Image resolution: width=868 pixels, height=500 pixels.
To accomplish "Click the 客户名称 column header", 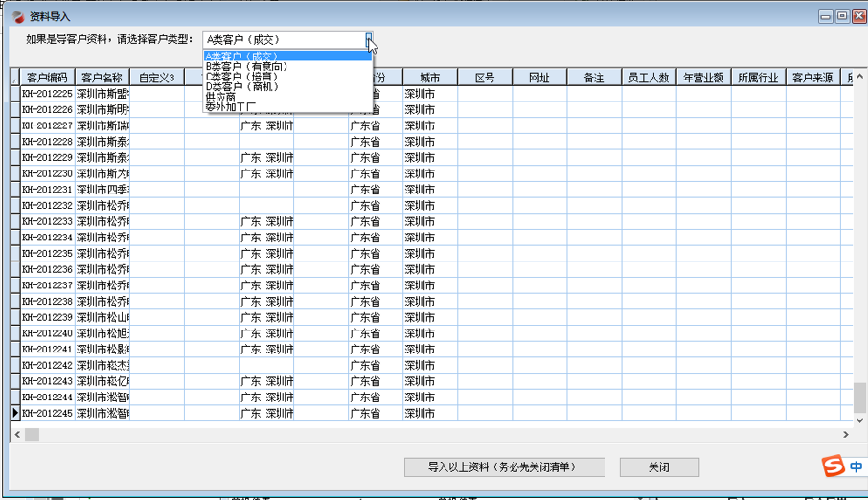I will 103,78.
